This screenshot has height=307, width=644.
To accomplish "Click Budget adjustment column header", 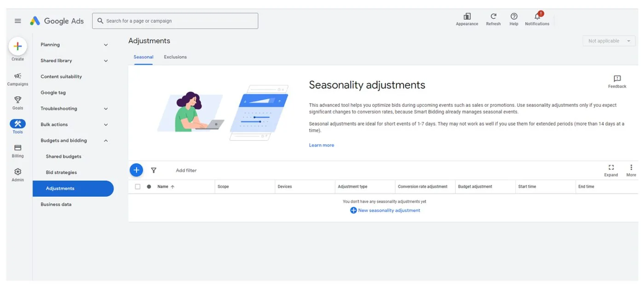I will 475,187.
